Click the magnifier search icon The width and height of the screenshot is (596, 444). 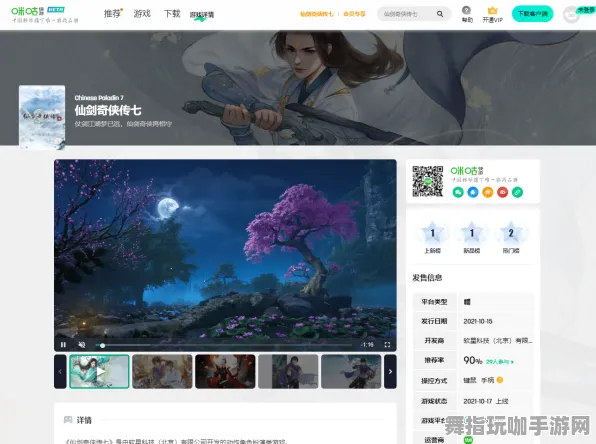pos(440,14)
